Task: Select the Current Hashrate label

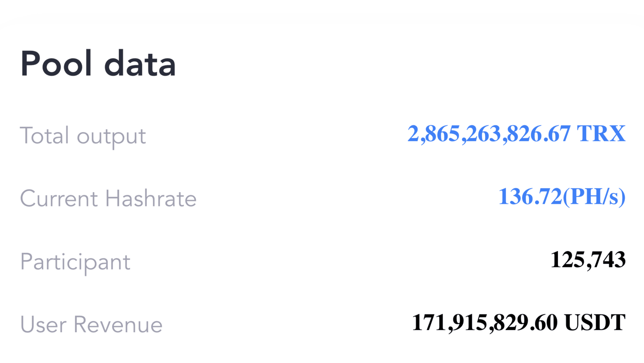Action: tap(108, 199)
